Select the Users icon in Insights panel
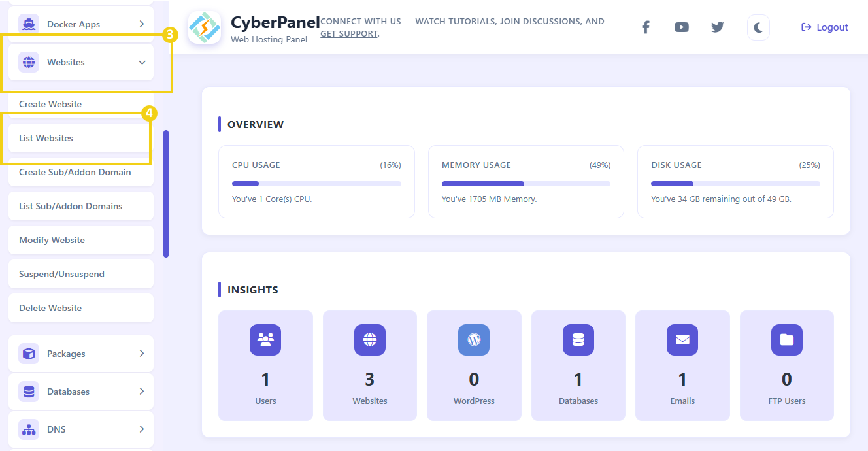Viewport: 868px width, 451px height. point(265,339)
